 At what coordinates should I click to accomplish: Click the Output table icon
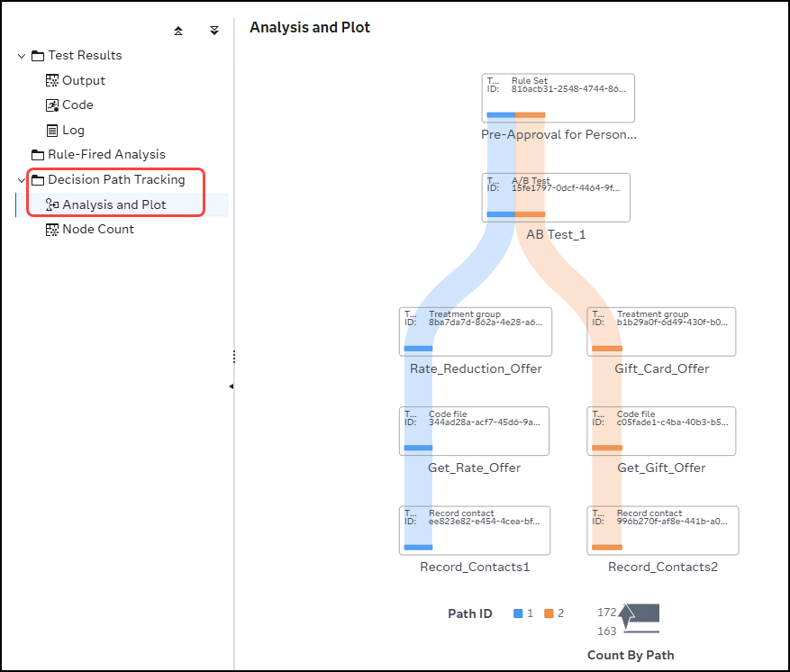[52, 80]
